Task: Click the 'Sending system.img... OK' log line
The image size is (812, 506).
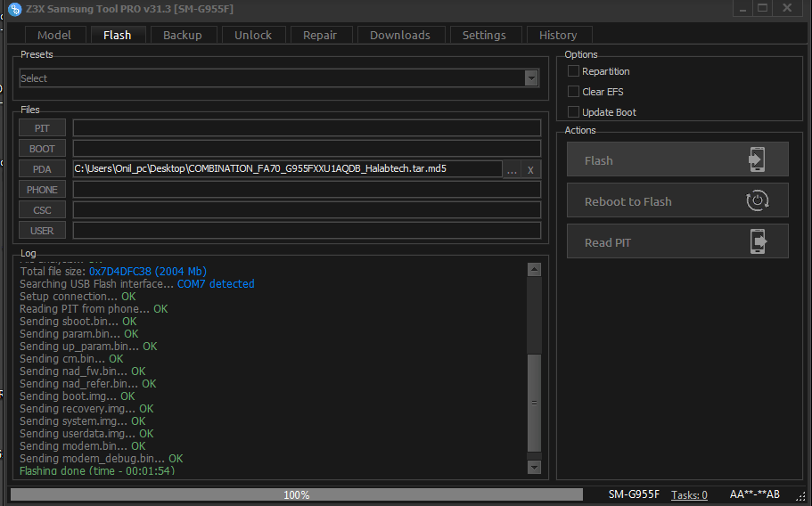Action: 83,421
